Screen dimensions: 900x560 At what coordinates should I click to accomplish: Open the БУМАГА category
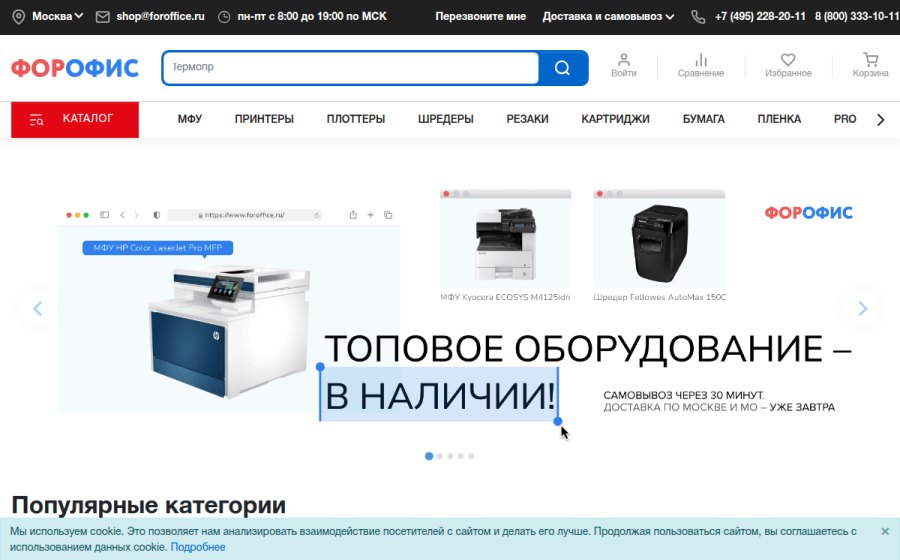(x=704, y=119)
